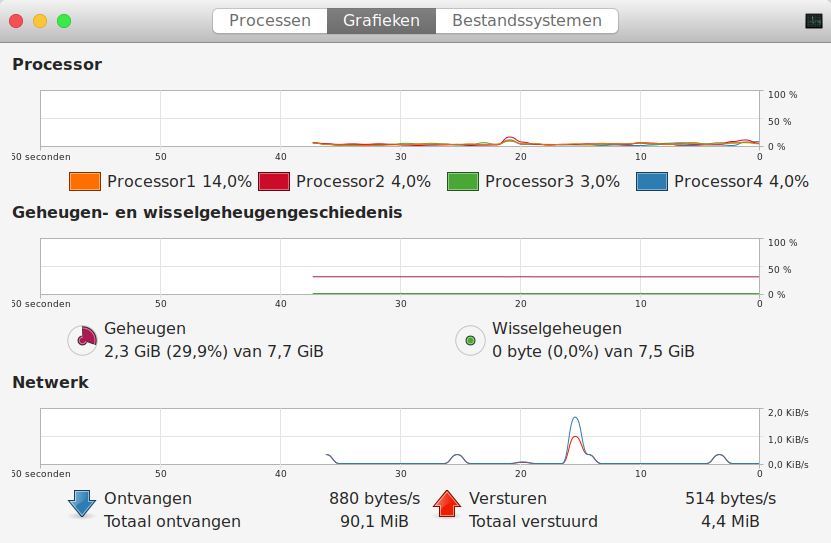Screen dimensions: 831x543
Task: Click the red Versturen up arrow icon
Action: (x=447, y=503)
